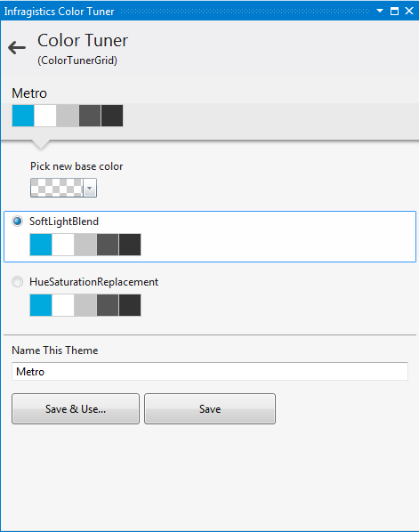Open the window options dropdown arrow in title bar
419x532 pixels.
pyautogui.click(x=380, y=12)
